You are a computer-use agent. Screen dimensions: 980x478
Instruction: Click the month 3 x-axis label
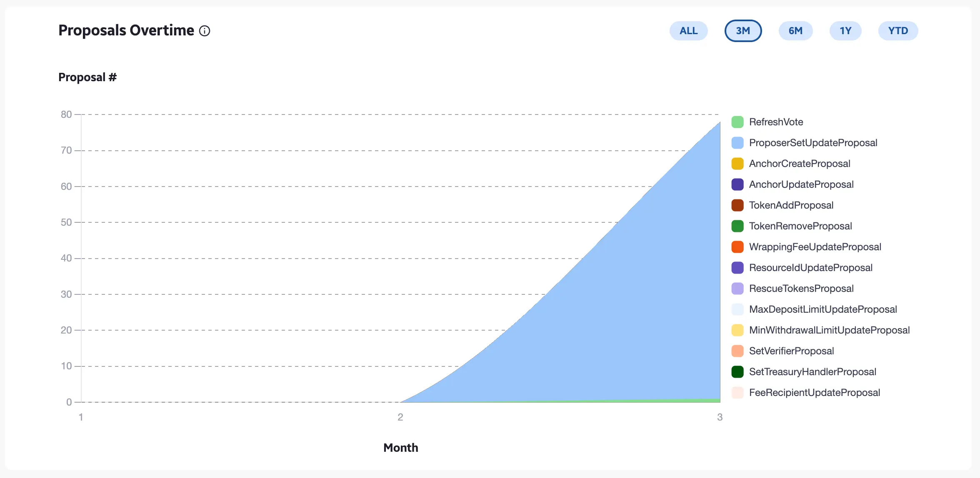point(720,417)
